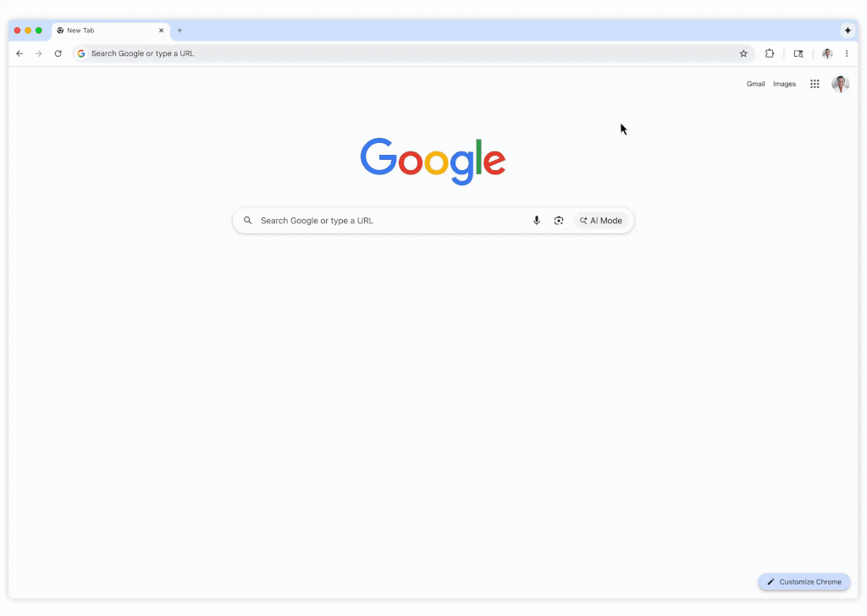The height and width of the screenshot is (616, 867).
Task: Close the New Tab tab
Action: [162, 30]
